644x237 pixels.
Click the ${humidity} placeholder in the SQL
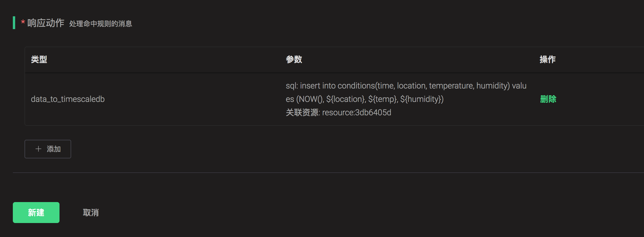click(x=421, y=99)
